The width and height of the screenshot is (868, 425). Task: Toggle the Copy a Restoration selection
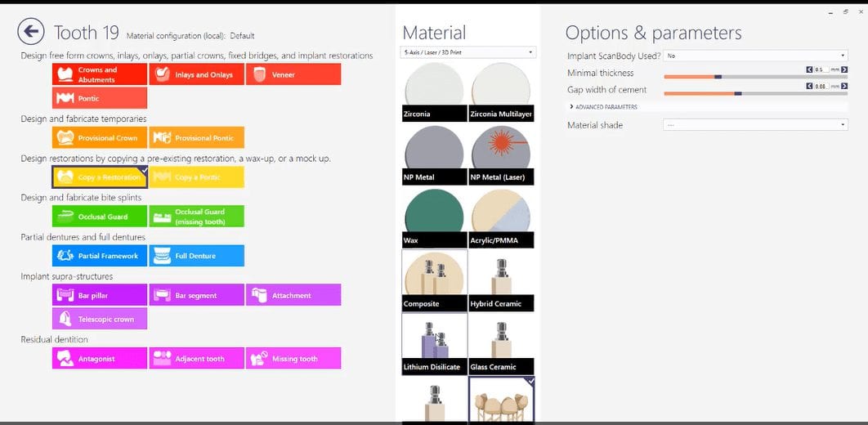pos(100,177)
